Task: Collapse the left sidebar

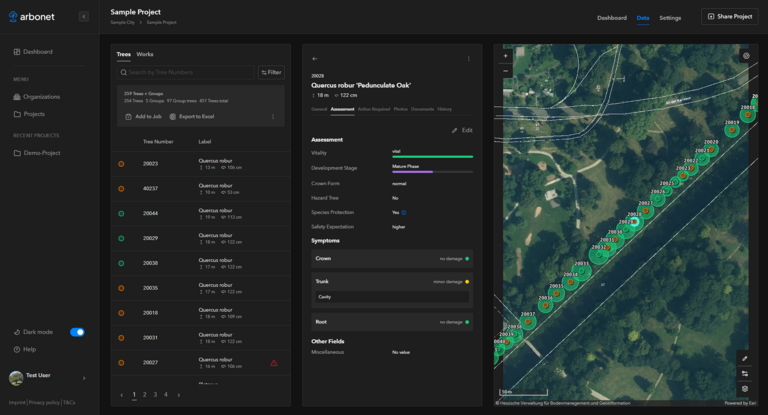Action: click(84, 17)
